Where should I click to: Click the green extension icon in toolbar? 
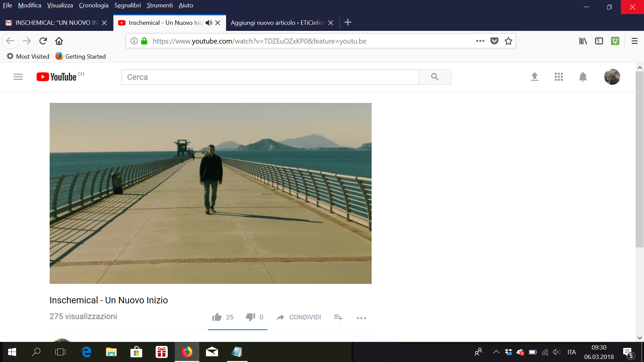coord(615,41)
